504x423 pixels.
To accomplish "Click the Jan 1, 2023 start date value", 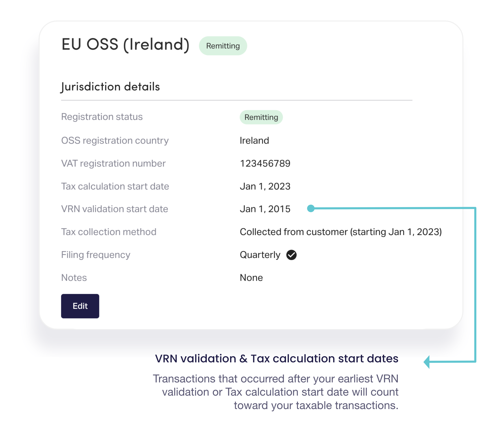I will [265, 186].
